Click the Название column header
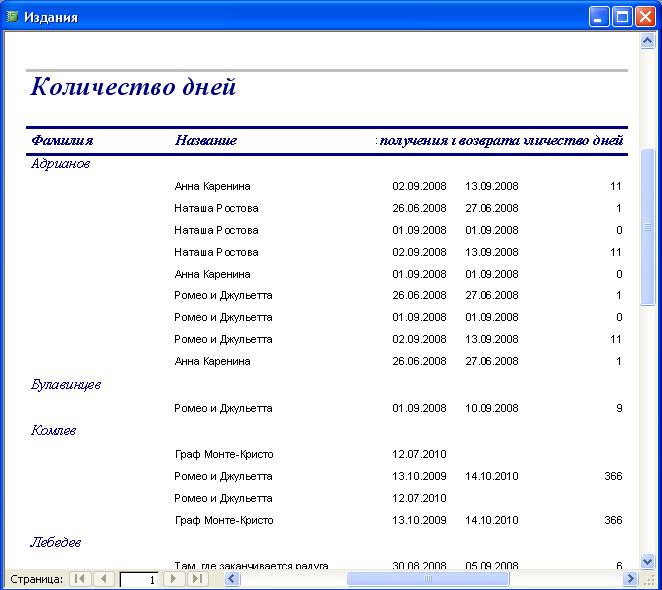Image resolution: width=662 pixels, height=590 pixels. (206, 140)
